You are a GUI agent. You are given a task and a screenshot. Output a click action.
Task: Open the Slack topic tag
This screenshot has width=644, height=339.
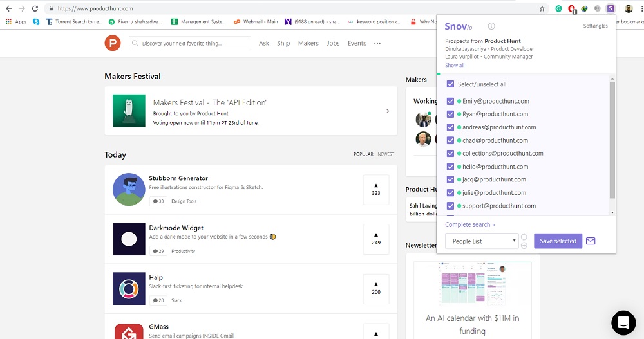point(176,300)
